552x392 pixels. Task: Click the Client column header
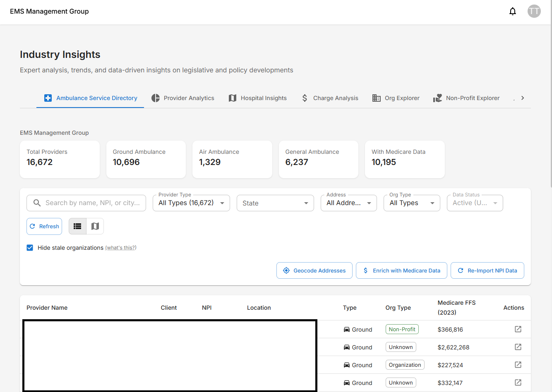click(x=169, y=308)
